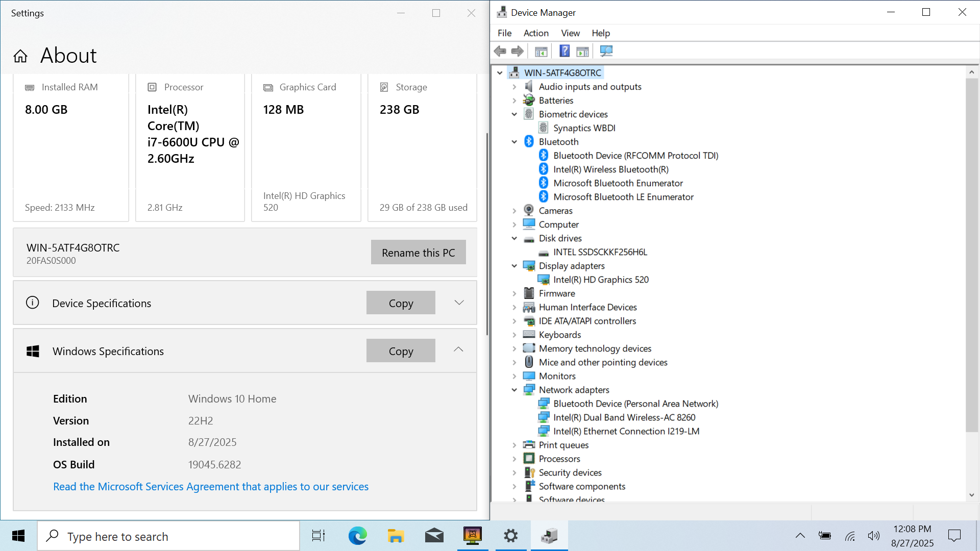
Task: Copy Device Specifications
Action: pos(401,303)
